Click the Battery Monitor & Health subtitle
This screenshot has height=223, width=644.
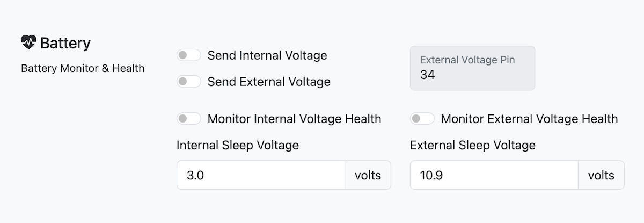(83, 68)
